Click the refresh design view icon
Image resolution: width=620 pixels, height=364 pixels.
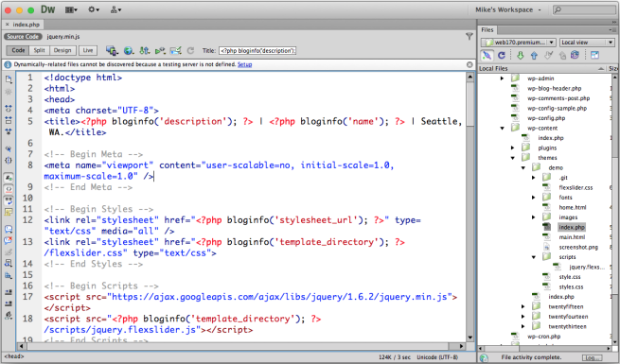(x=190, y=50)
